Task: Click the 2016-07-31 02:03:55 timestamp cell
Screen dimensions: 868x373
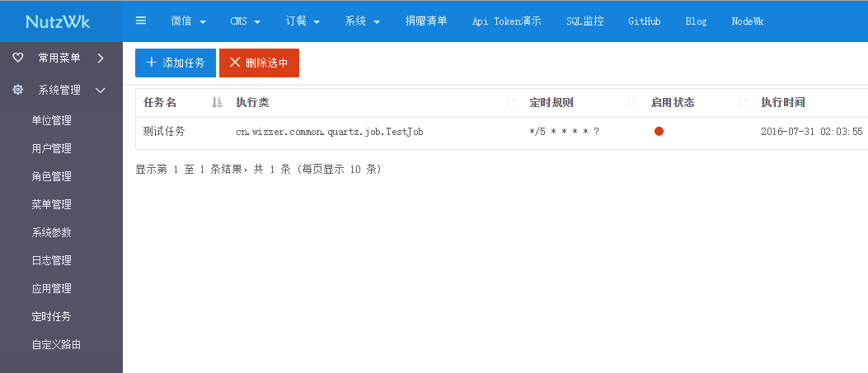Action: tap(812, 132)
